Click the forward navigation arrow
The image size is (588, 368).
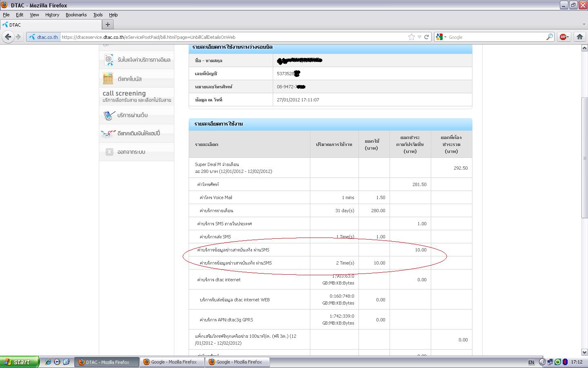click(18, 37)
